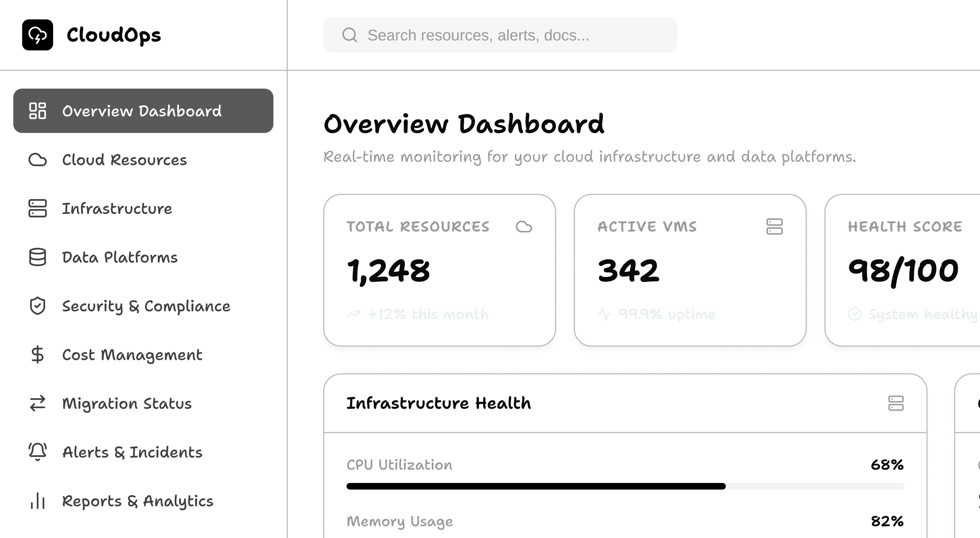Click the dollar icon for Cost Management
Viewport: 980px width, 538px height.
(37, 355)
